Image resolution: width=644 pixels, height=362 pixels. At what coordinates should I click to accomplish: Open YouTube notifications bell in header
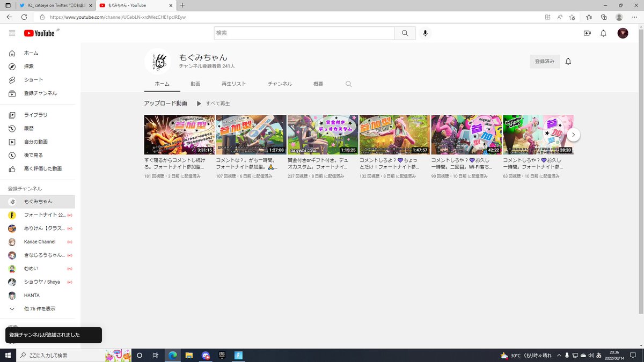603,33
